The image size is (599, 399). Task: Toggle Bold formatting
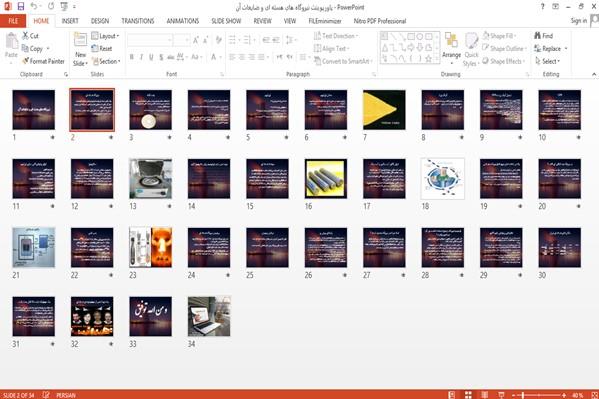131,57
